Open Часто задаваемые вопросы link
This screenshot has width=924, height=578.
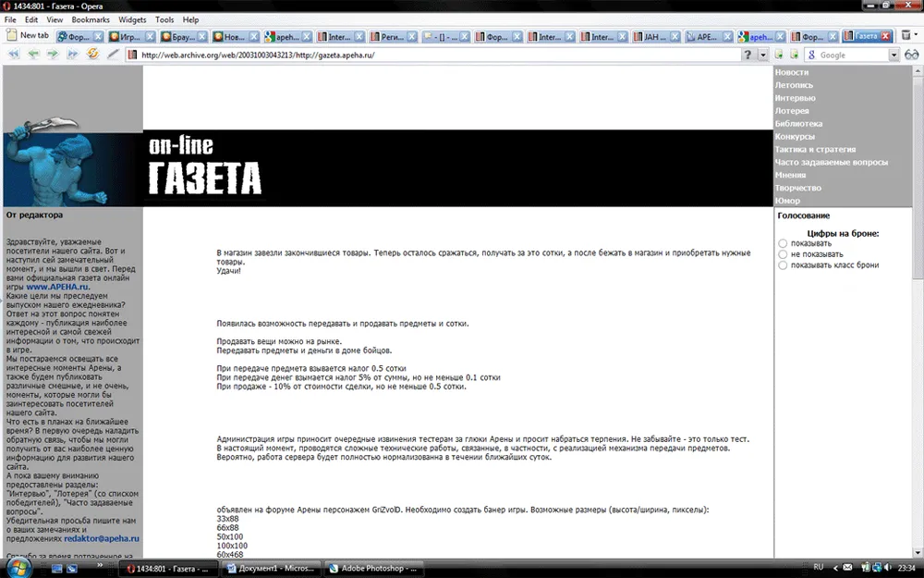831,162
